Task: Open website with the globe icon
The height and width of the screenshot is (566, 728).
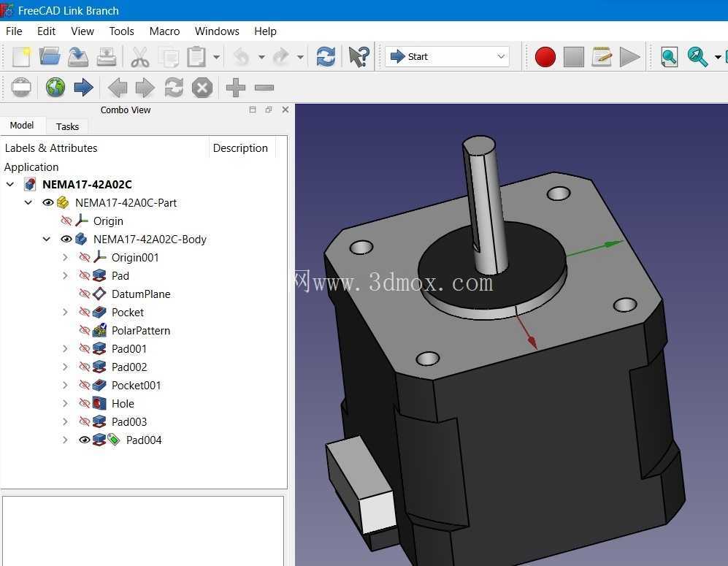Action: click(55, 88)
